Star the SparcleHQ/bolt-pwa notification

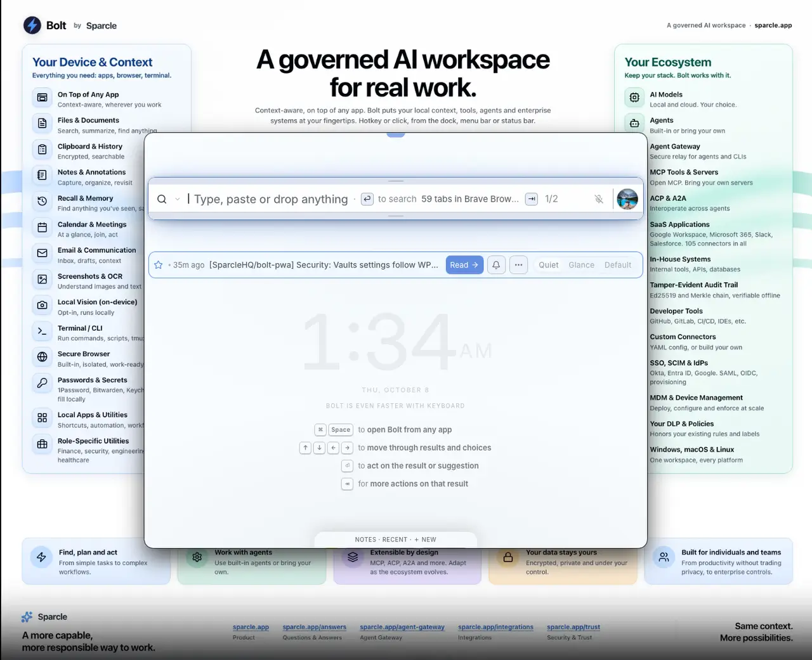pyautogui.click(x=159, y=265)
